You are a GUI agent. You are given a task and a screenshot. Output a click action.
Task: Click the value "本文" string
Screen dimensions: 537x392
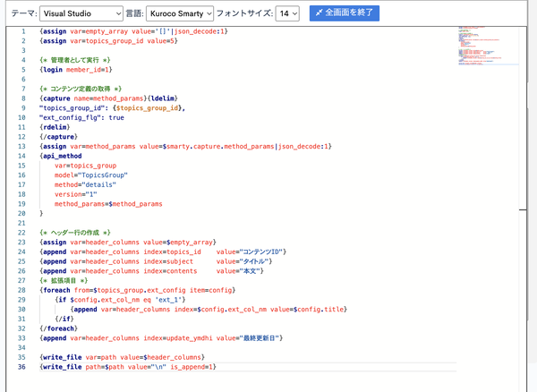point(251,271)
